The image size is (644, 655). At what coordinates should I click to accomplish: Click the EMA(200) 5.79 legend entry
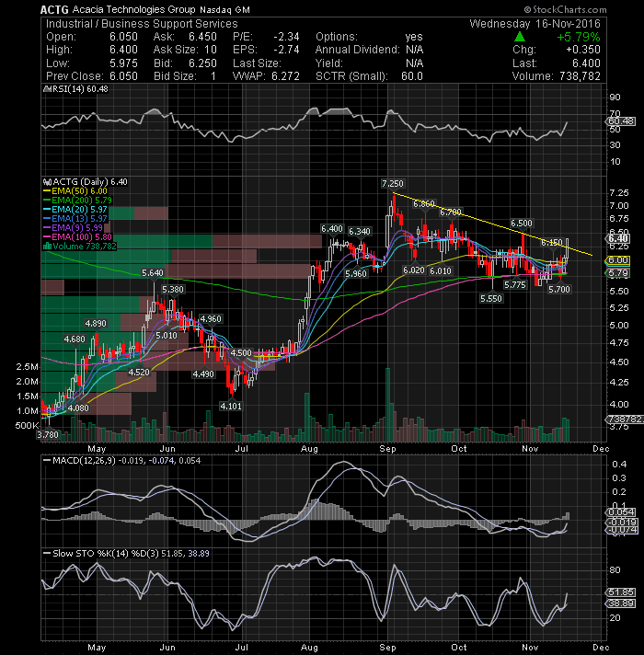(x=77, y=201)
